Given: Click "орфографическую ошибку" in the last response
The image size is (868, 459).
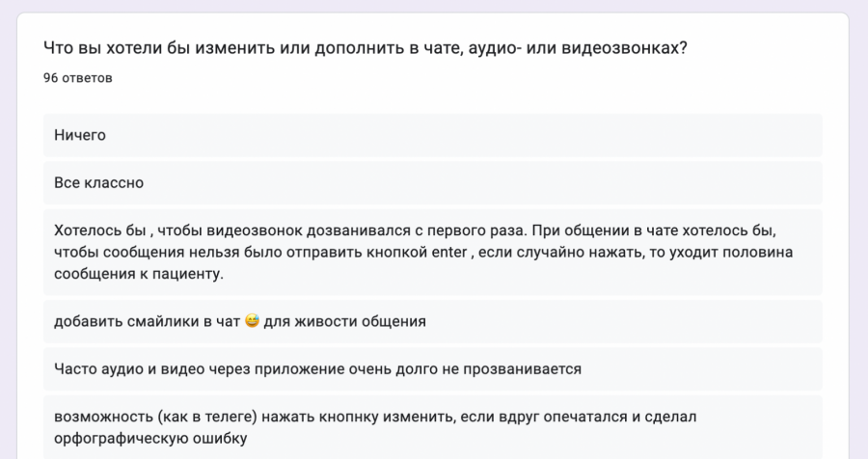Looking at the screenshot, I should click(150, 439).
